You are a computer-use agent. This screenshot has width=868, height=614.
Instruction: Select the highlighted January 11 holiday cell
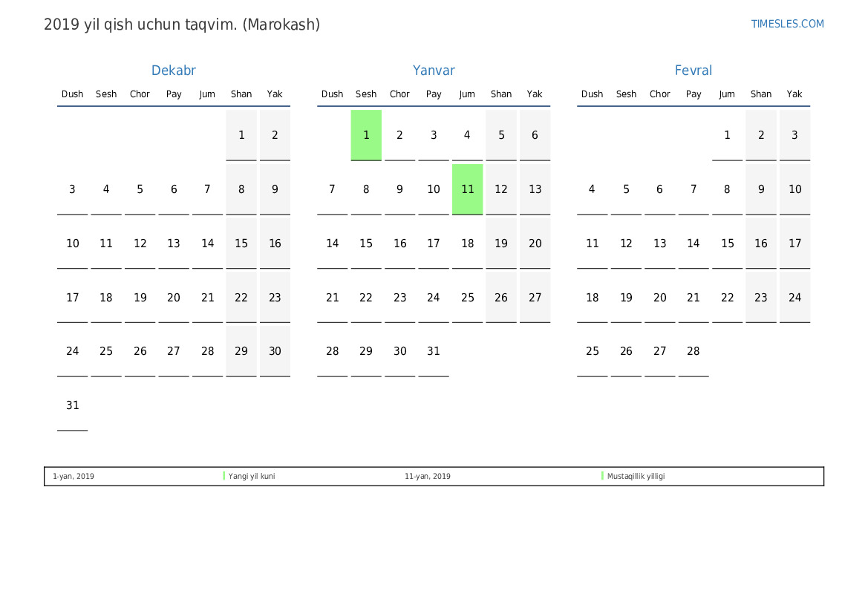tap(467, 189)
